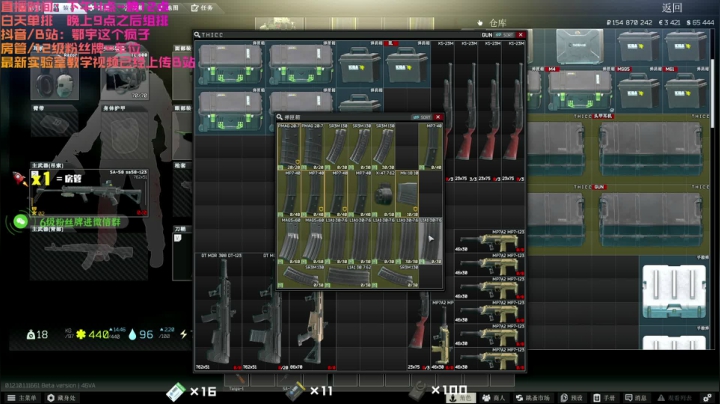The width and height of the screenshot is (720, 404).
Task: Close the THICC GUN case window
Action: [521, 35]
